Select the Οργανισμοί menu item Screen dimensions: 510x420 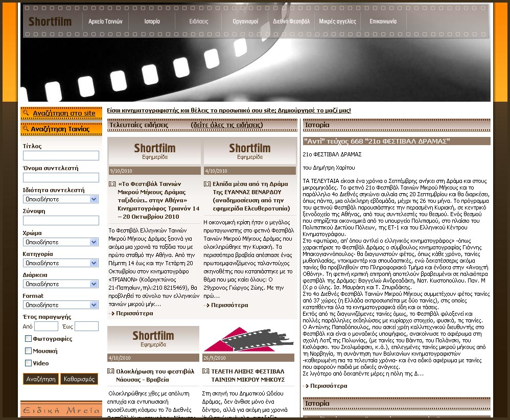tap(245, 21)
